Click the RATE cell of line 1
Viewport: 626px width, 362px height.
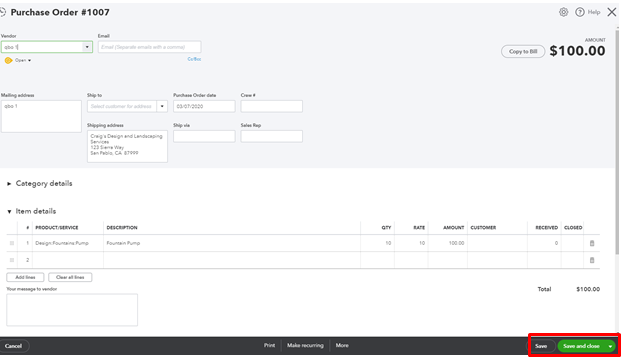(411, 243)
